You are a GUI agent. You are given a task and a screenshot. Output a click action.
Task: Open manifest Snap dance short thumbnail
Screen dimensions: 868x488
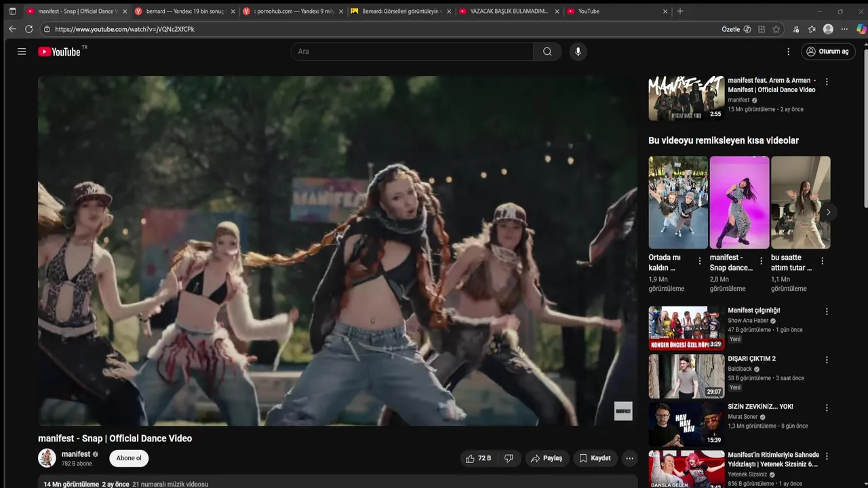(x=739, y=203)
